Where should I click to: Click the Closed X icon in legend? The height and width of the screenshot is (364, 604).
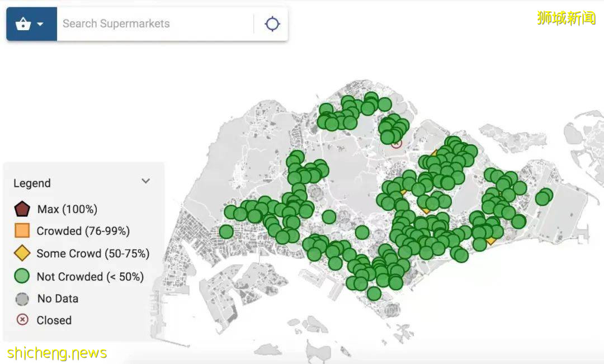pos(22,320)
